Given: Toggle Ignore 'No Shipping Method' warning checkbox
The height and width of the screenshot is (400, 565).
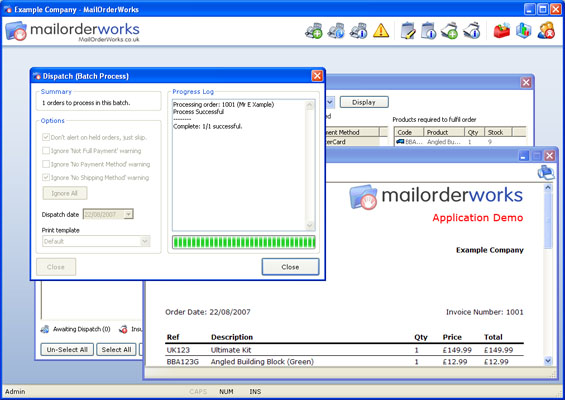Looking at the screenshot, I should (x=46, y=177).
